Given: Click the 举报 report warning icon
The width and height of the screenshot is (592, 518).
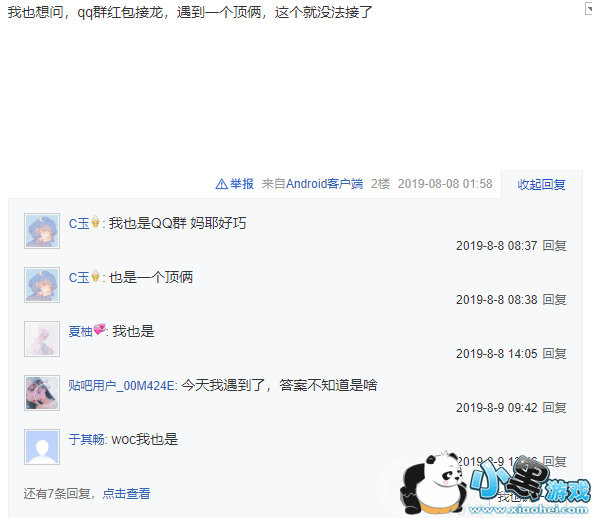Looking at the screenshot, I should 221,184.
